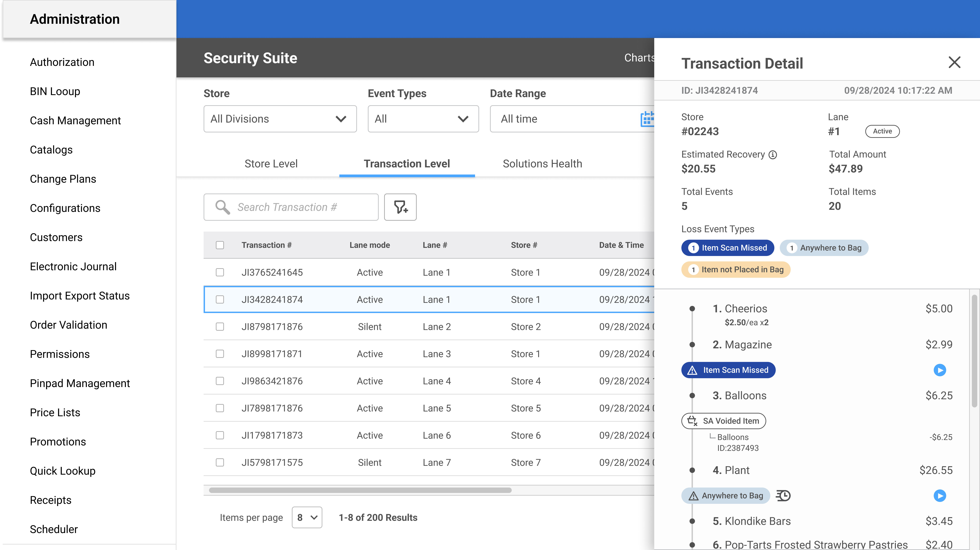Sort by the Lane # column header
Image resolution: width=980 pixels, height=550 pixels.
[x=435, y=245]
